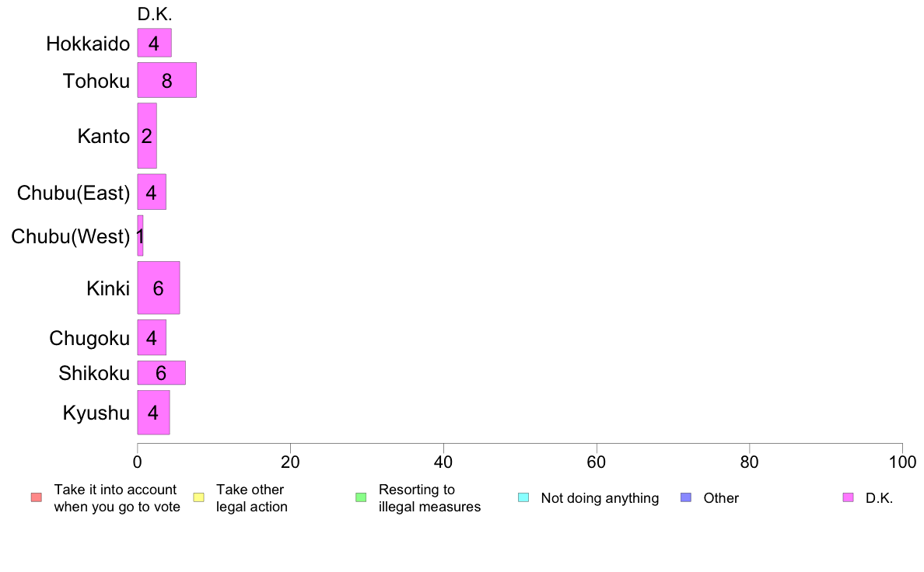Viewport: 924px width, 572px height.
Task: Select the narrow Chubu(West) bar
Action: point(140,235)
